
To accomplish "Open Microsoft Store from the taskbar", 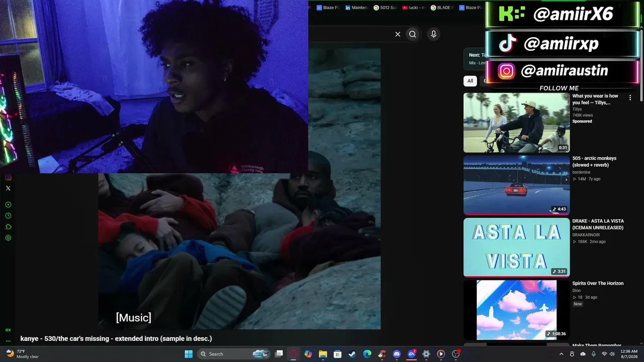I will pyautogui.click(x=338, y=354).
